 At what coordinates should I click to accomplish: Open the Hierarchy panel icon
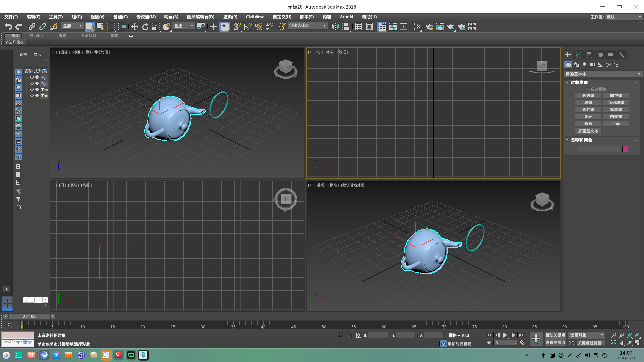pos(589,55)
